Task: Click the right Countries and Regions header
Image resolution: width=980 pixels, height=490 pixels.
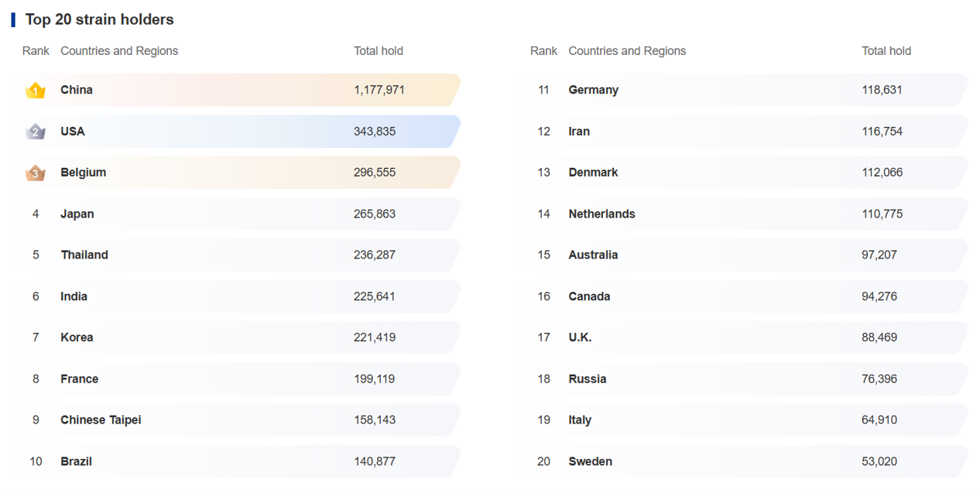Action: [x=627, y=51]
